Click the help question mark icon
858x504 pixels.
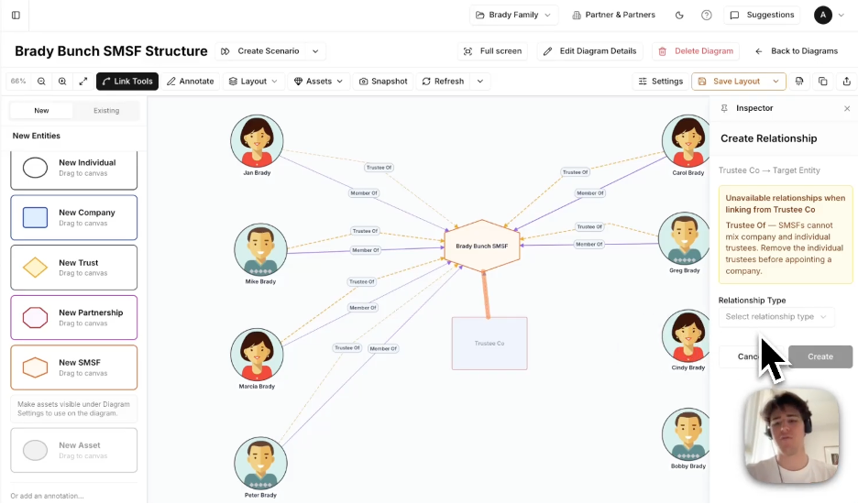707,16
